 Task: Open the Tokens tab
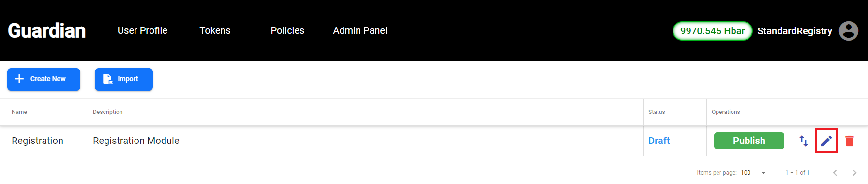tap(215, 30)
